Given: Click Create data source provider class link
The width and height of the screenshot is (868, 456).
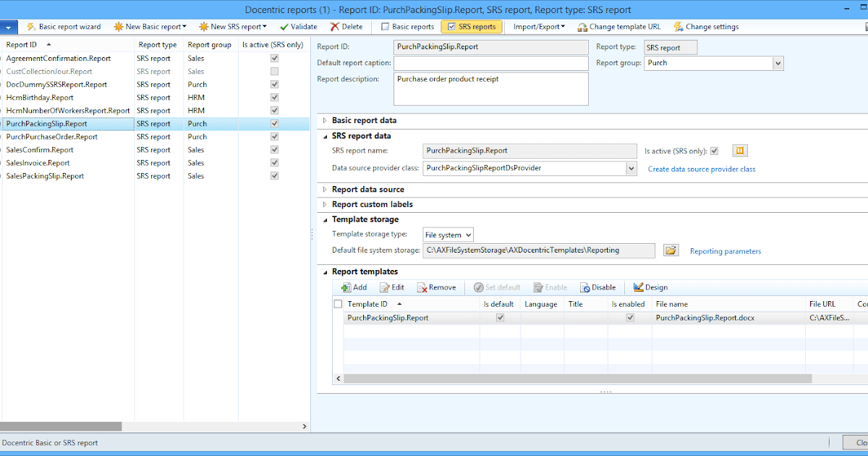Looking at the screenshot, I should pyautogui.click(x=702, y=169).
